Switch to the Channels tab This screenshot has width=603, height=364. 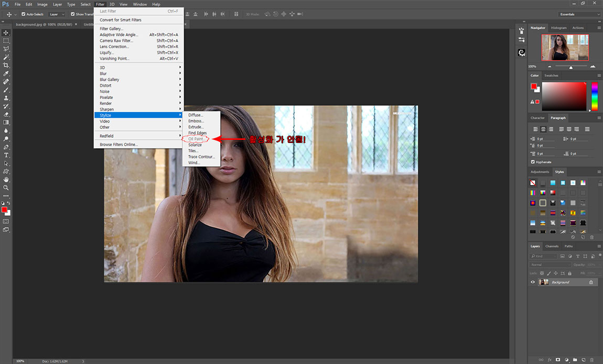pos(552,246)
